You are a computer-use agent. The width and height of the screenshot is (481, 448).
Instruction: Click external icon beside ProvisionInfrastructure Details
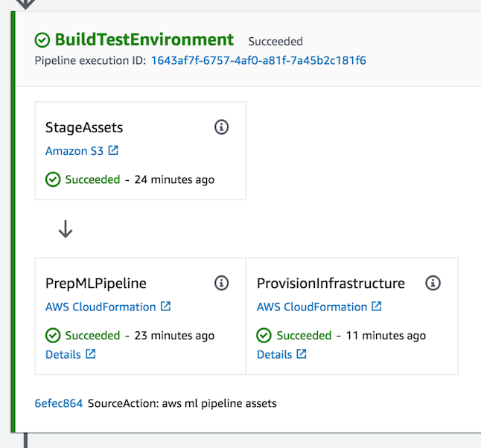coord(302,353)
